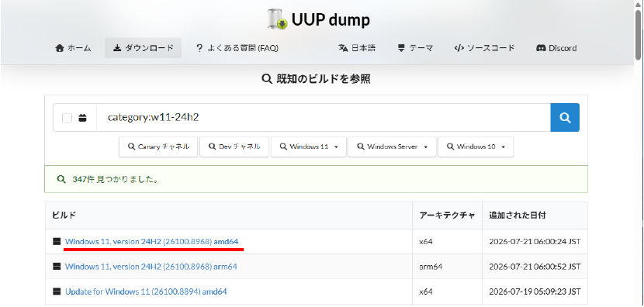Click the Windows icon on the 24H2 amd64 row

(57, 242)
